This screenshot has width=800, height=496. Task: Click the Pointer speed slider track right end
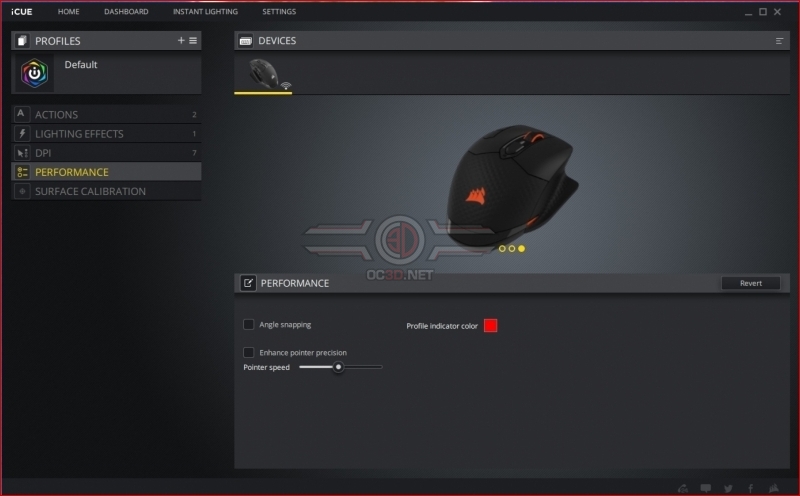(380, 367)
